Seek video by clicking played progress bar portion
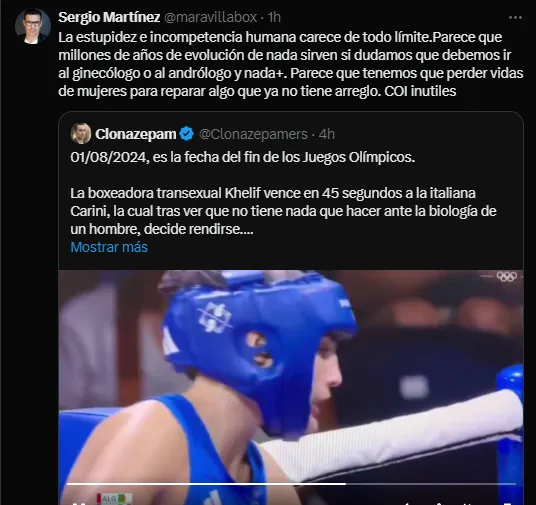Viewport: 536px width, 505px height. 206,484
